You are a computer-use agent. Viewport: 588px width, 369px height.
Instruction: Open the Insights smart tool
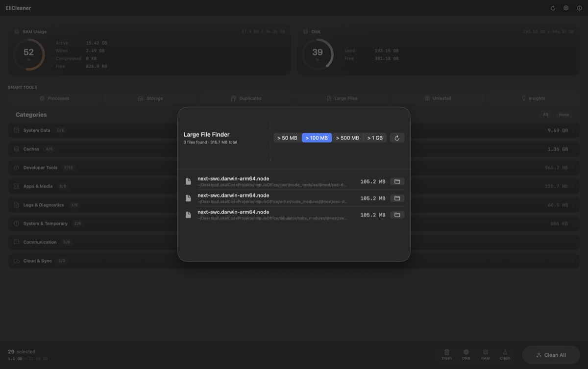pos(536,98)
